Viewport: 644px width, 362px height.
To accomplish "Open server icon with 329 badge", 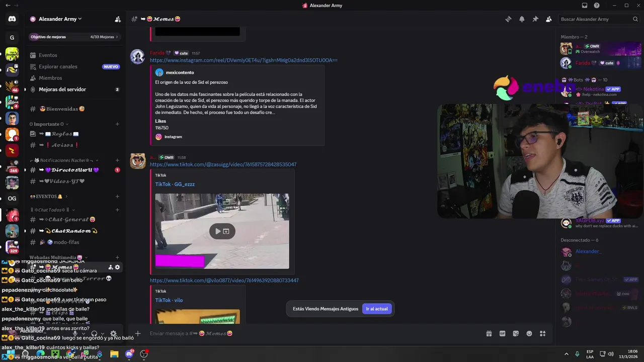I will click(x=12, y=247).
